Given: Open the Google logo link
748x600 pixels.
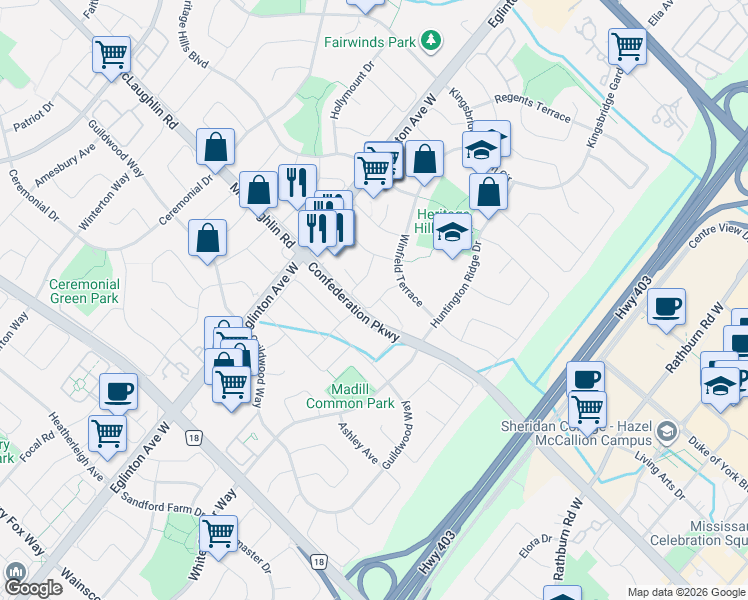Looking at the screenshot, I should tap(33, 589).
